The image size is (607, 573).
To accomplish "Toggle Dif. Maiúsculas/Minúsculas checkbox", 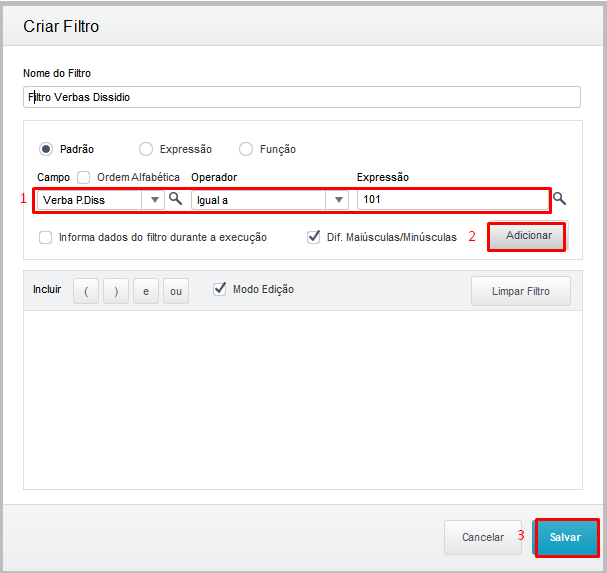I will (x=313, y=237).
